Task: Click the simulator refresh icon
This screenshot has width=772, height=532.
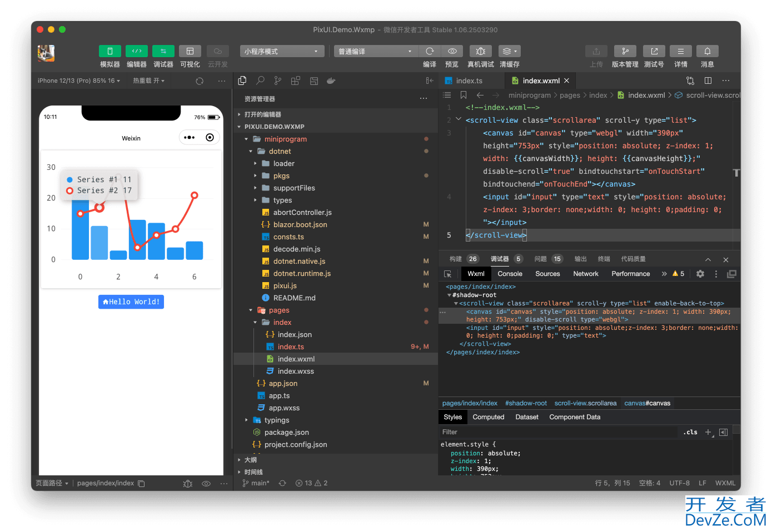Action: 200,81
